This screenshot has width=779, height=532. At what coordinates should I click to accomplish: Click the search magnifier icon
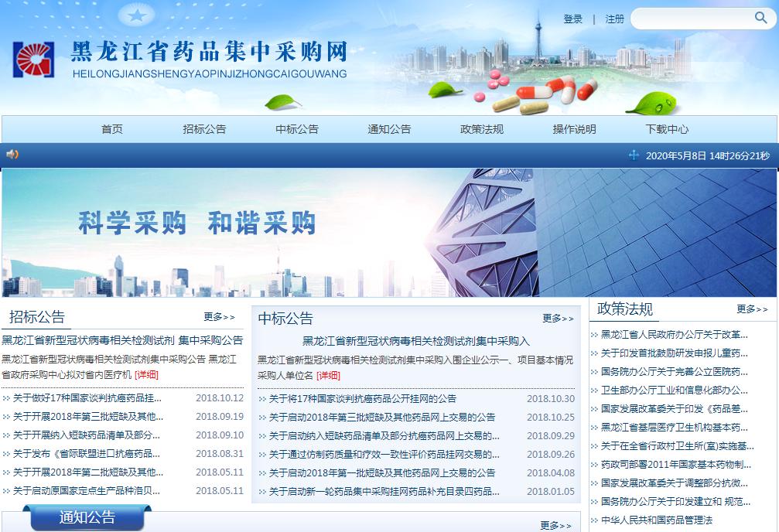[x=761, y=18]
